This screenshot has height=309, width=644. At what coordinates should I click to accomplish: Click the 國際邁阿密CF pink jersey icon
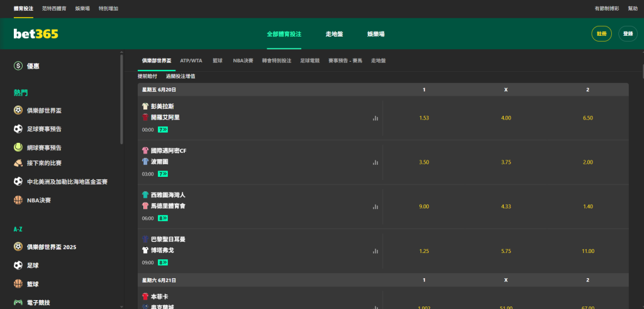click(145, 151)
